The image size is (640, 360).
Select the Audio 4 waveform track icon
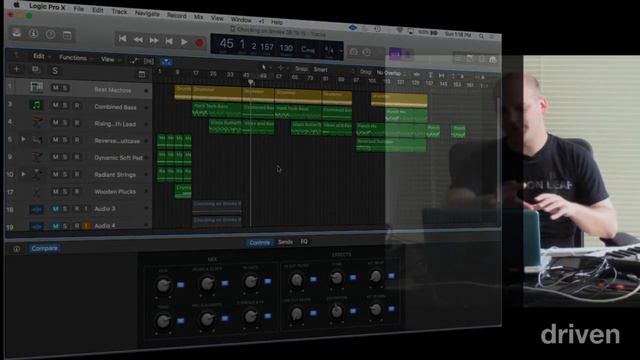pyautogui.click(x=37, y=226)
